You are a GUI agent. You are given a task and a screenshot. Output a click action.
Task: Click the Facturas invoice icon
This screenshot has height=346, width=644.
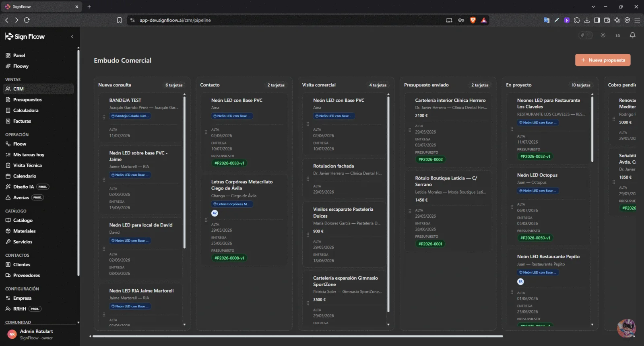(8, 121)
